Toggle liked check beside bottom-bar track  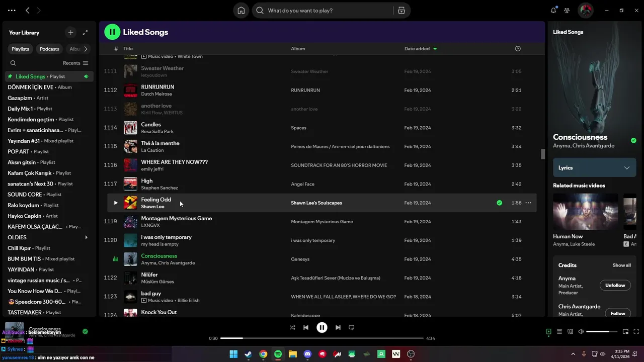pos(85,332)
